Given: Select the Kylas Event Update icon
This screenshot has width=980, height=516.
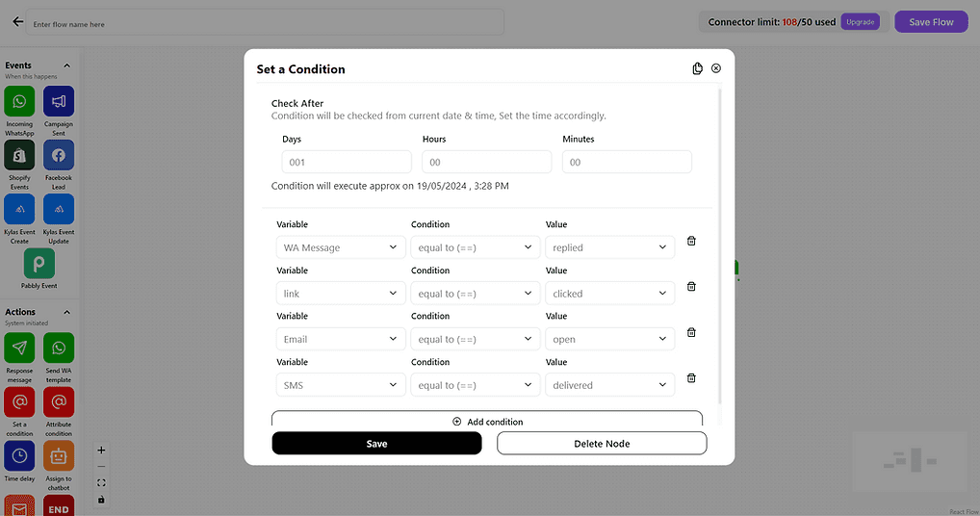Looking at the screenshot, I should (x=59, y=209).
